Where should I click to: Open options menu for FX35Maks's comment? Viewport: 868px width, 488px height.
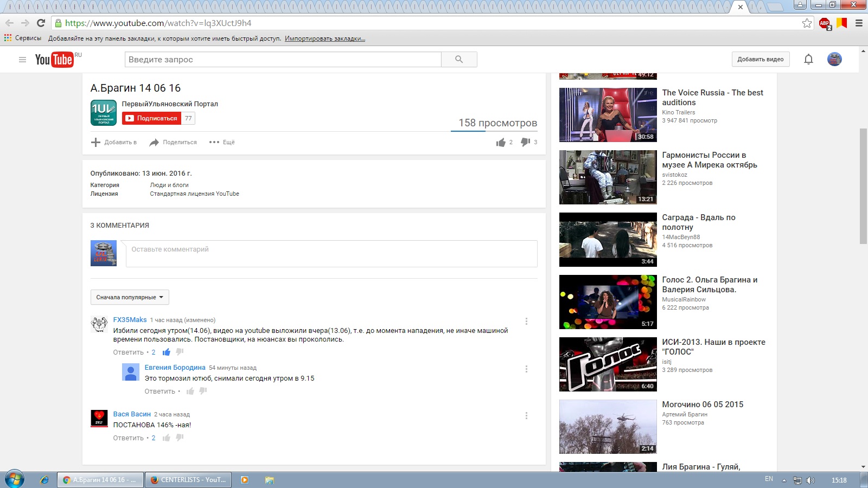click(x=526, y=321)
